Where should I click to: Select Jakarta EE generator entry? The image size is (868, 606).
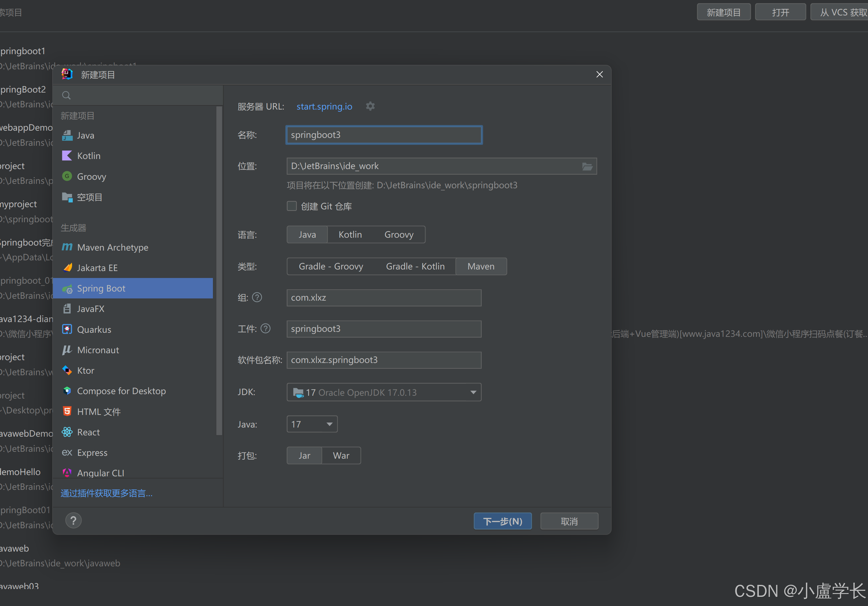click(x=133, y=268)
